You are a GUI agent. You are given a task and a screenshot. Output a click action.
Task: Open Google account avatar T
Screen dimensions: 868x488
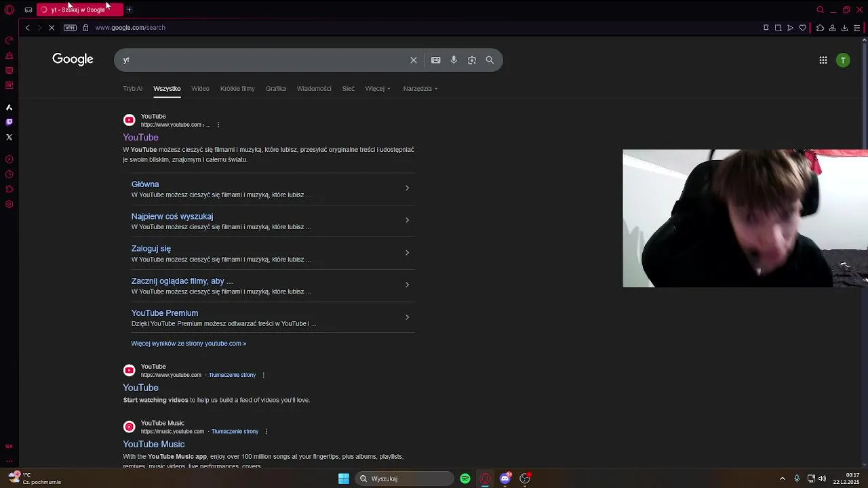843,60
